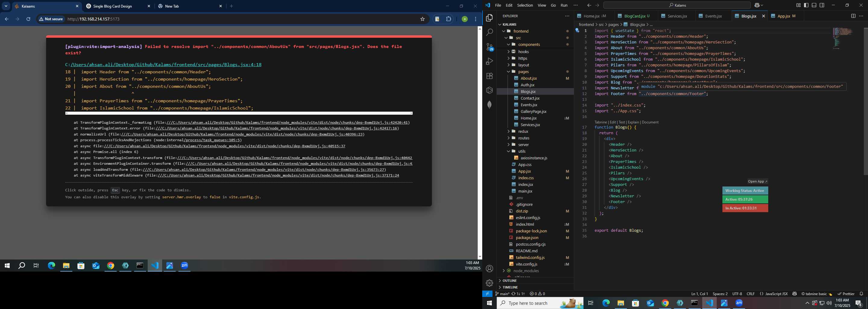This screenshot has width=868, height=309.
Task: Click the process/task_queues:105:5 stack trace link
Action: click(212, 140)
